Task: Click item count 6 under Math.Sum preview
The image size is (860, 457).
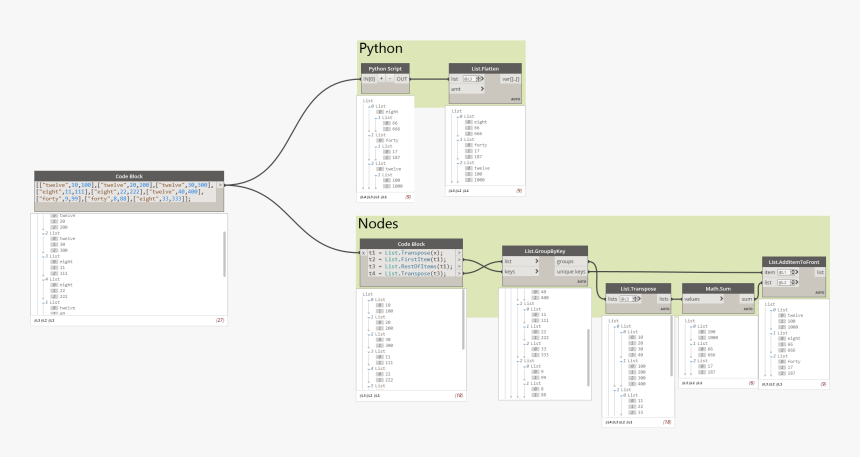Action: tap(751, 383)
